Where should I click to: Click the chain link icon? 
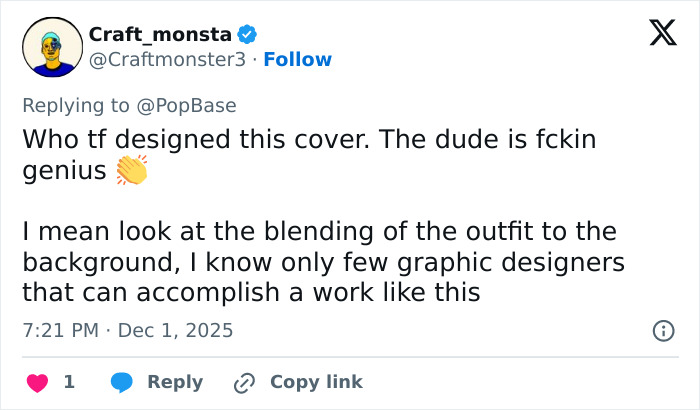[244, 382]
